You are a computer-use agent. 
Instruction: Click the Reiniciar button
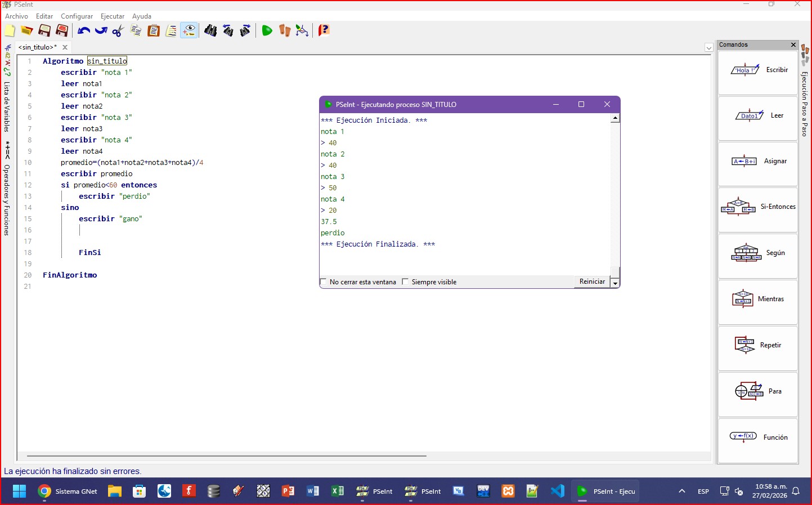(592, 281)
